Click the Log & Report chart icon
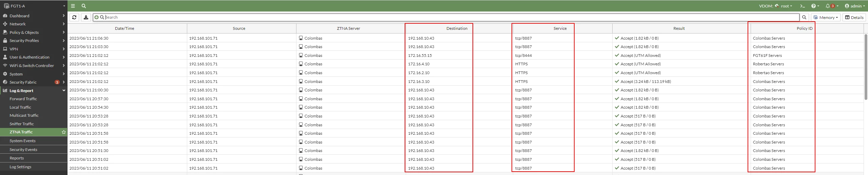 [x=5, y=90]
